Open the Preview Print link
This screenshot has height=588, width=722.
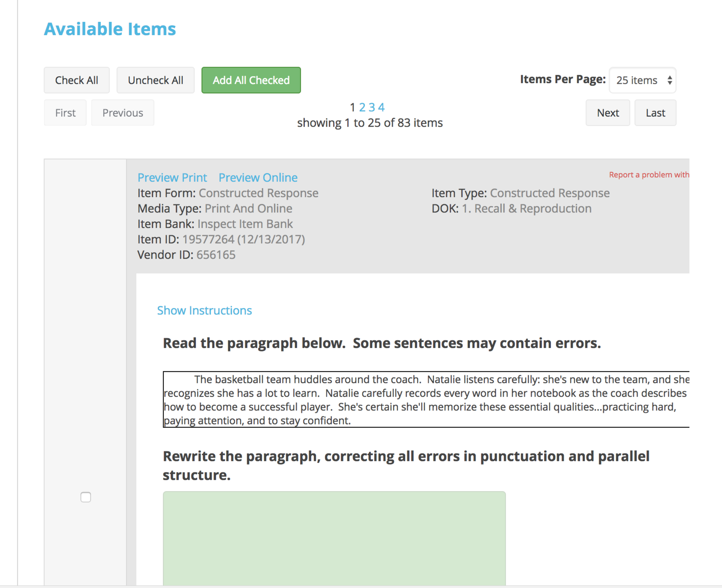172,178
